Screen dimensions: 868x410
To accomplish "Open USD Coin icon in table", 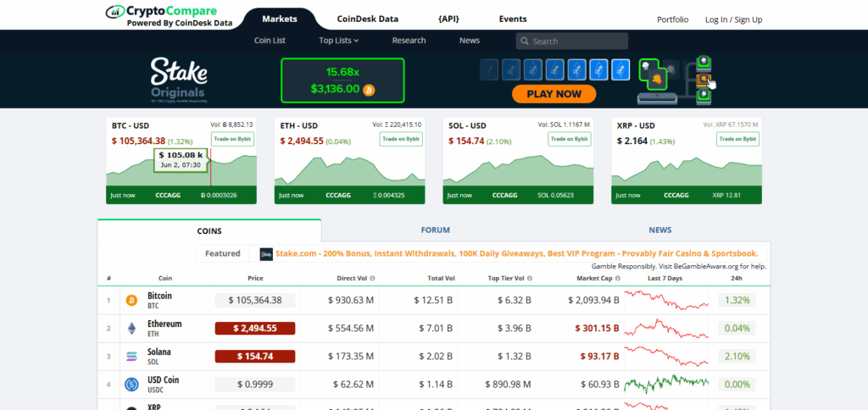I will (x=131, y=385).
